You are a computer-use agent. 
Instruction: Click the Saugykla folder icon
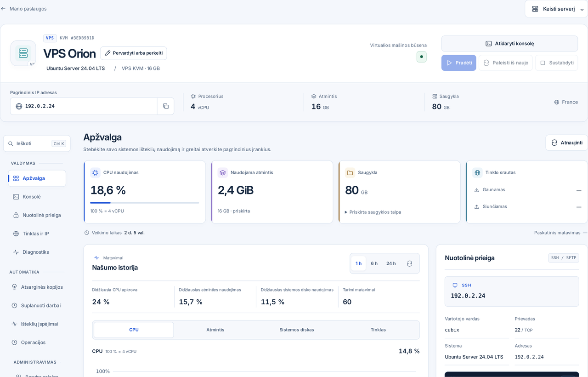pyautogui.click(x=350, y=173)
